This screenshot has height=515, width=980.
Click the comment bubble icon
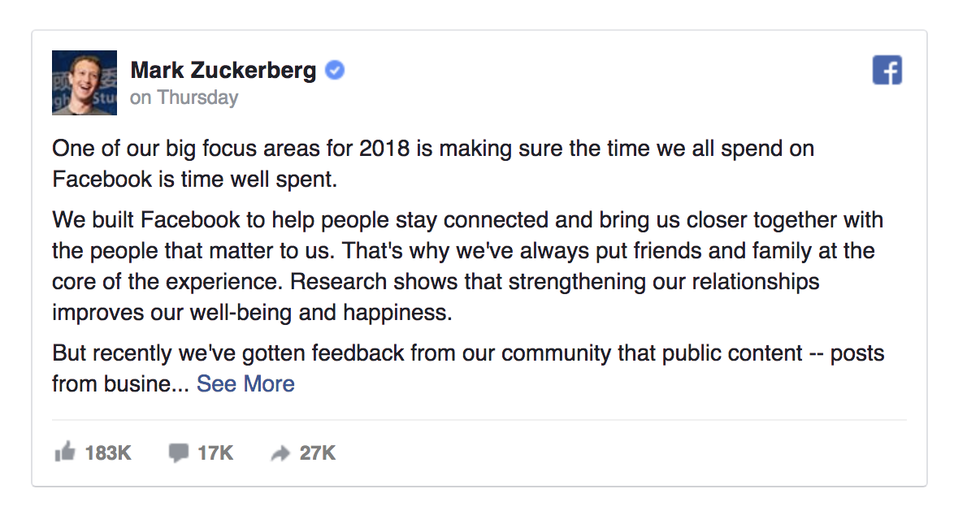click(178, 452)
